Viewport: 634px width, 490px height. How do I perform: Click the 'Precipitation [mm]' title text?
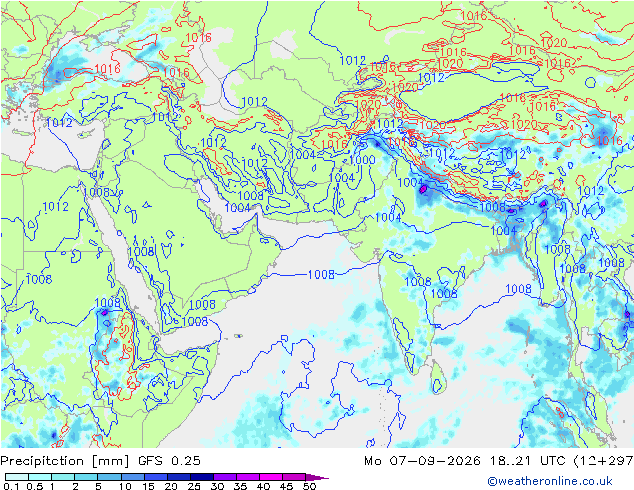pos(65,461)
